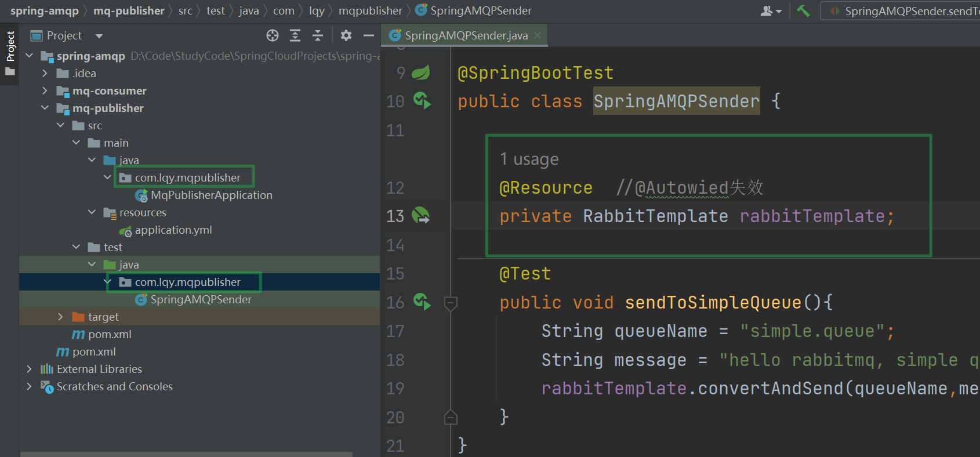The height and width of the screenshot is (457, 980).
Task: Open application.yml in the project tree
Action: pyautogui.click(x=173, y=230)
